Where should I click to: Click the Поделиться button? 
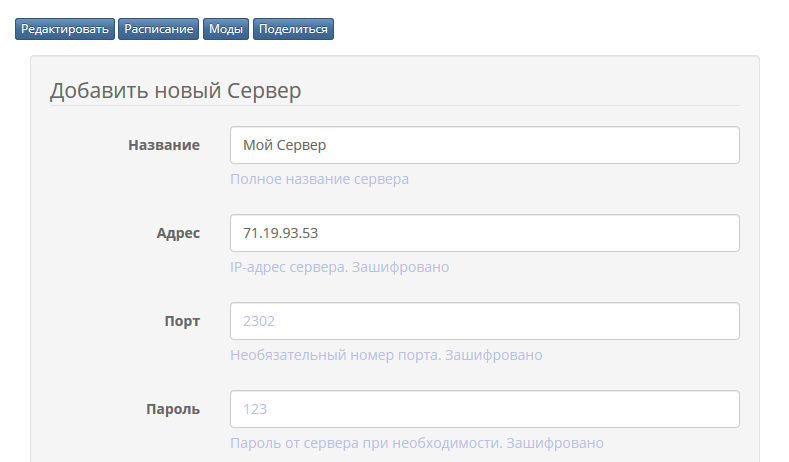(293, 29)
